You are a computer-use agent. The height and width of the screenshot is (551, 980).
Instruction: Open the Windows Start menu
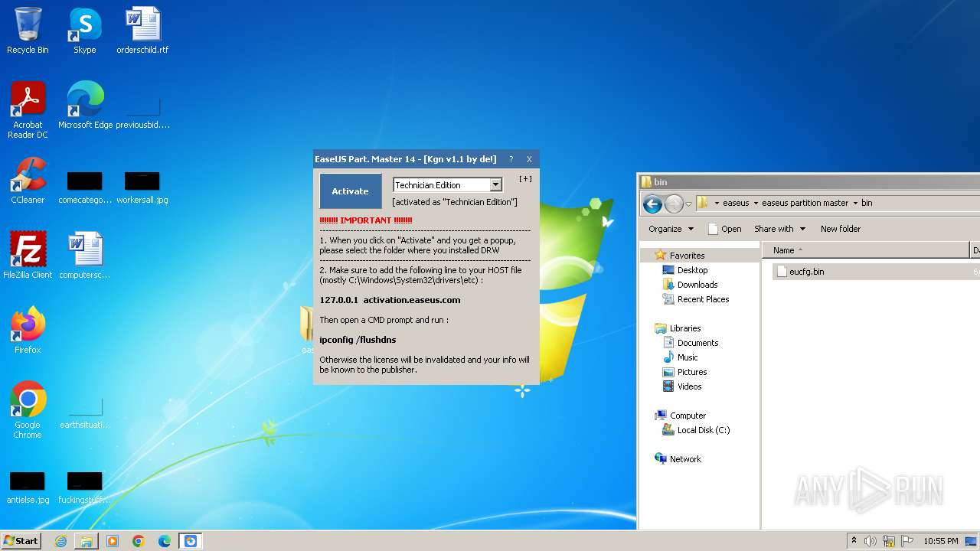pos(21,540)
